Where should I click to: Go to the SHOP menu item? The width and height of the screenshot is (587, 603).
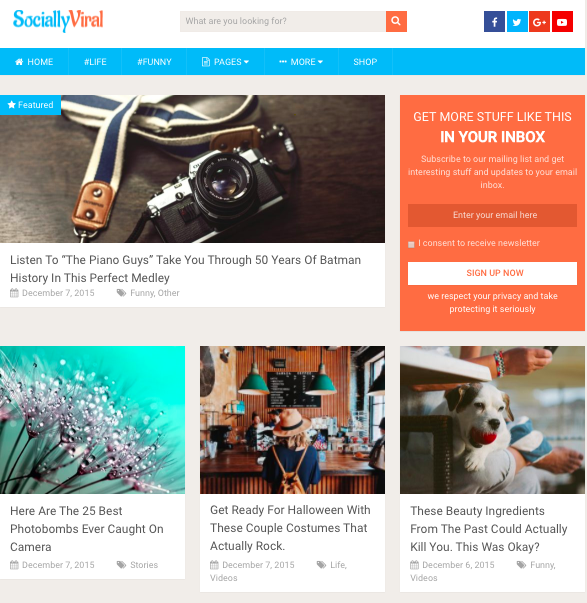365,62
